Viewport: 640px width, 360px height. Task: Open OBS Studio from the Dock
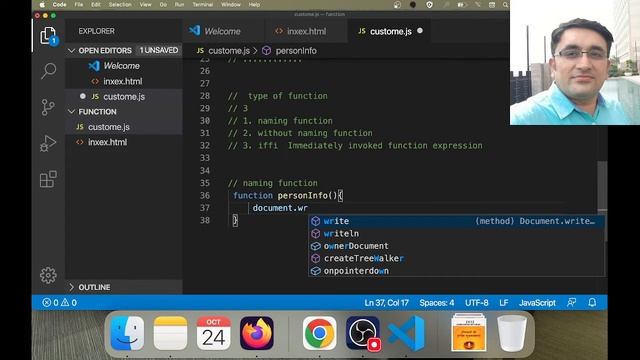point(363,333)
